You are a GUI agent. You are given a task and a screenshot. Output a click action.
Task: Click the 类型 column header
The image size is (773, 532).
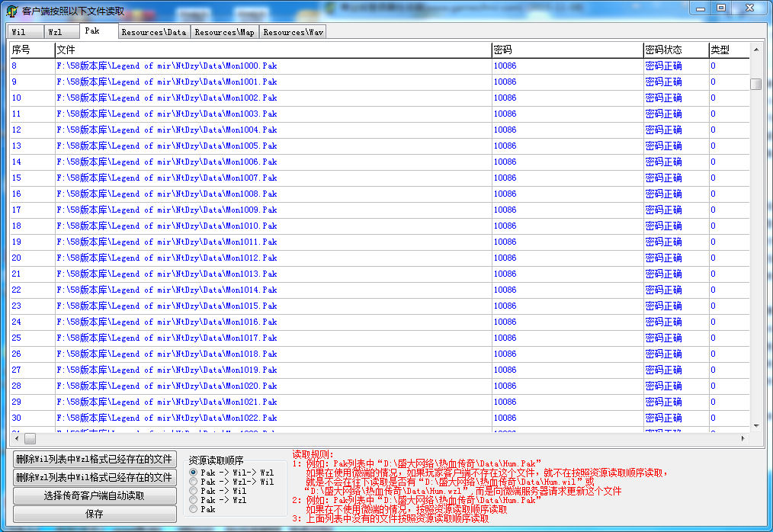click(729, 50)
